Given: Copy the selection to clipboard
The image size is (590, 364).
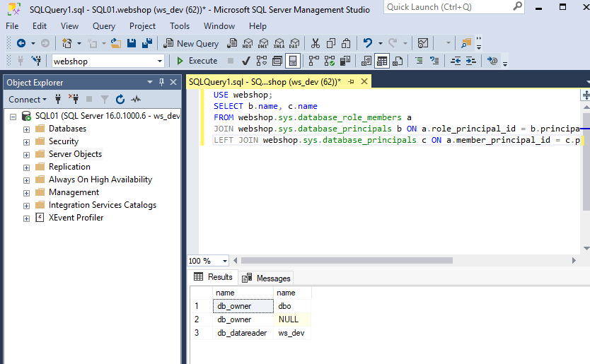Looking at the screenshot, I should tap(331, 43).
